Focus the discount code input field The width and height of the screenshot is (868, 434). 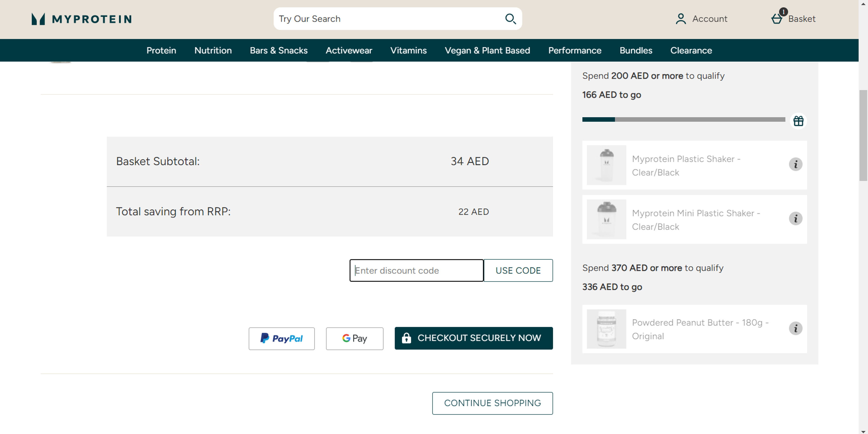click(416, 271)
